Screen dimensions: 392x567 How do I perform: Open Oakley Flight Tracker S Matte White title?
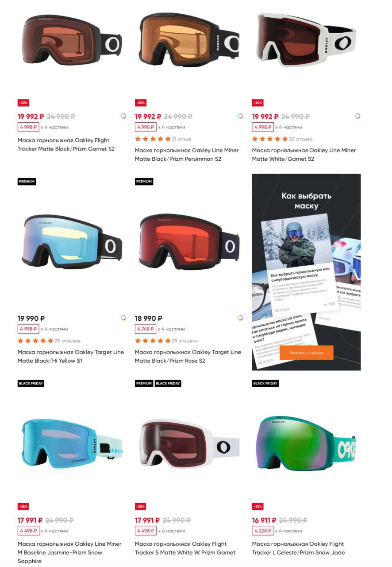click(x=185, y=548)
